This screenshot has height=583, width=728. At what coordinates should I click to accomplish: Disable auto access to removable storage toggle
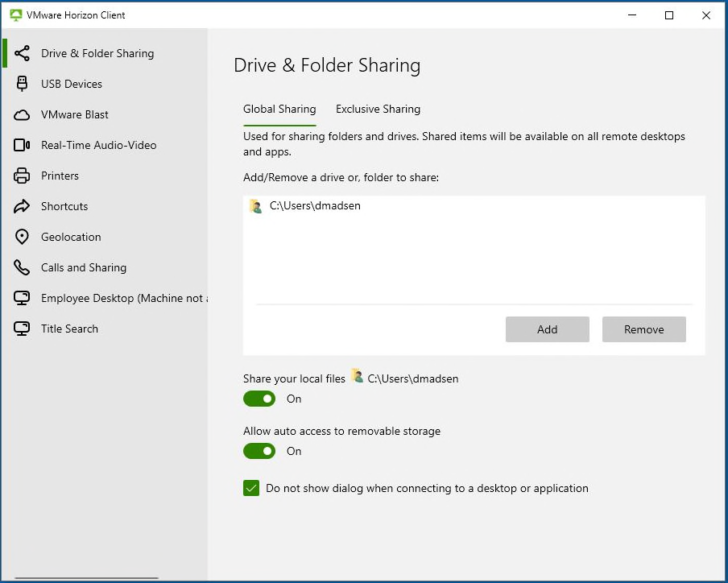pos(259,451)
